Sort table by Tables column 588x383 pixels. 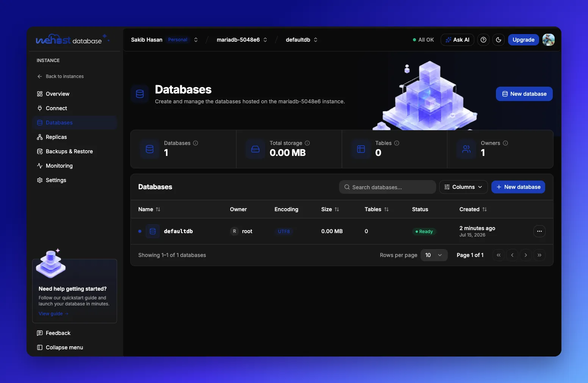[377, 209]
